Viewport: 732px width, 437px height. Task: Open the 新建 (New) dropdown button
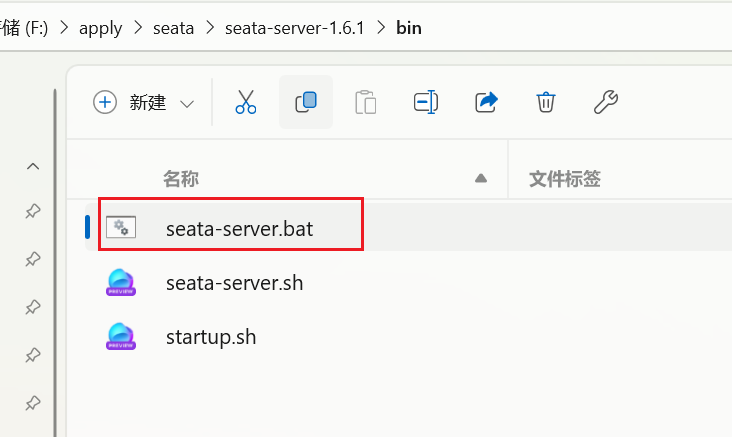[144, 102]
